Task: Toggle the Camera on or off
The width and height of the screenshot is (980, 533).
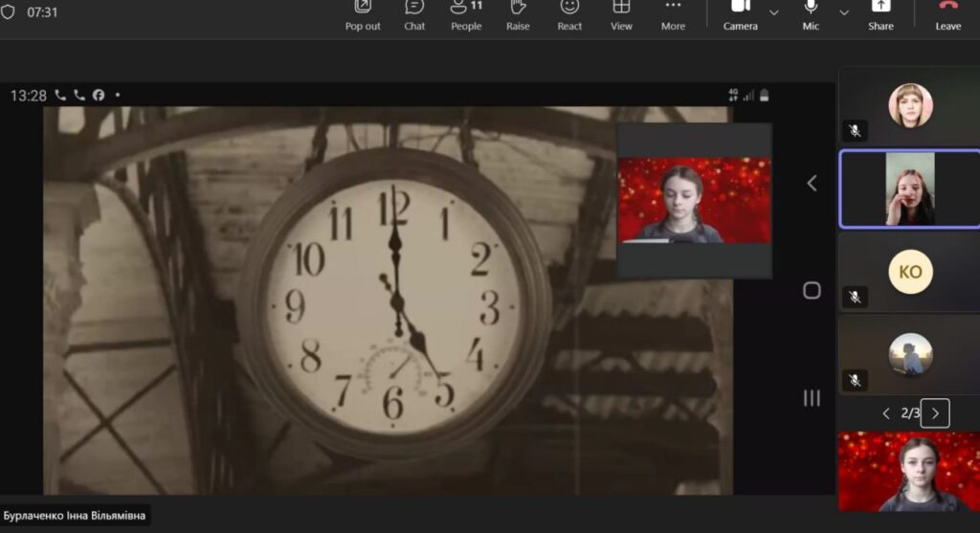Action: [740, 14]
